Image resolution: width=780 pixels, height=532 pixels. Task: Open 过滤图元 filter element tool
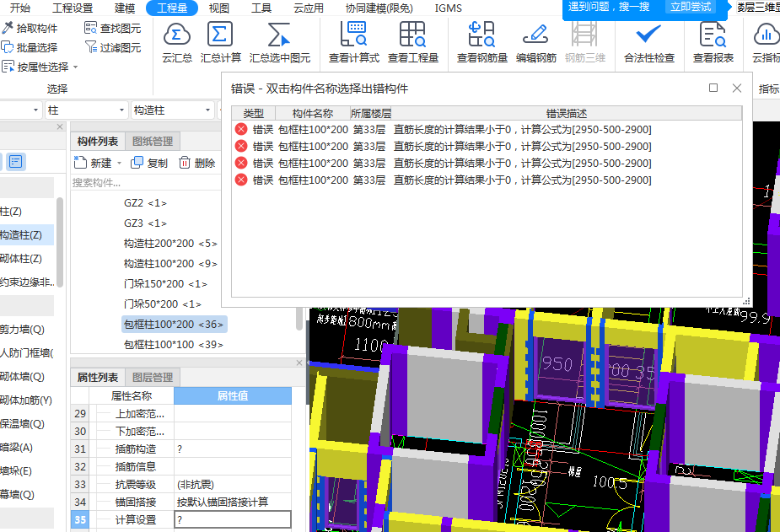pyautogui.click(x=112, y=47)
